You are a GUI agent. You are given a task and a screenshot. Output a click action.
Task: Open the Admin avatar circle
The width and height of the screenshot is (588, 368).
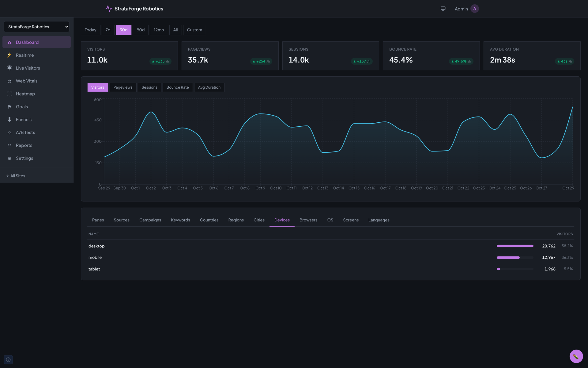475,9
